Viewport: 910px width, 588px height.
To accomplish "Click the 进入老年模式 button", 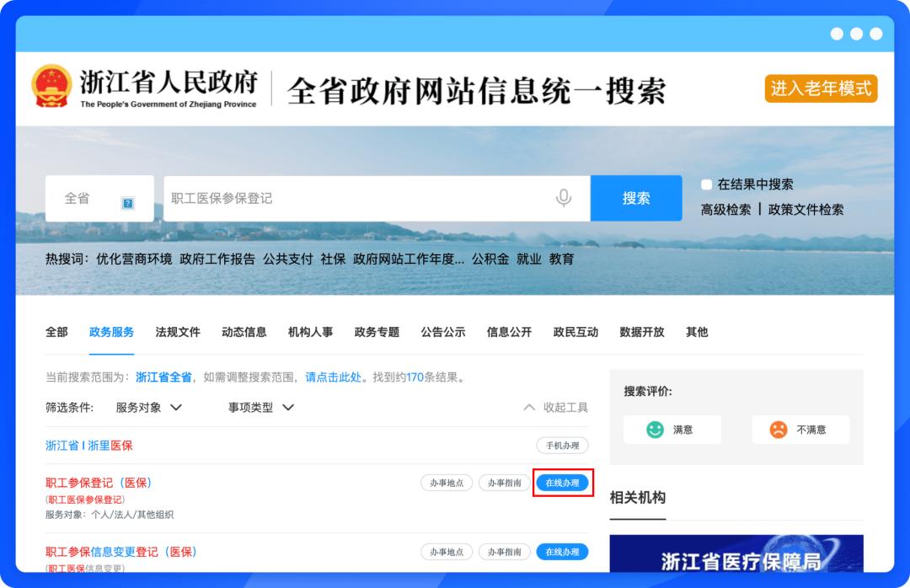I will click(821, 88).
